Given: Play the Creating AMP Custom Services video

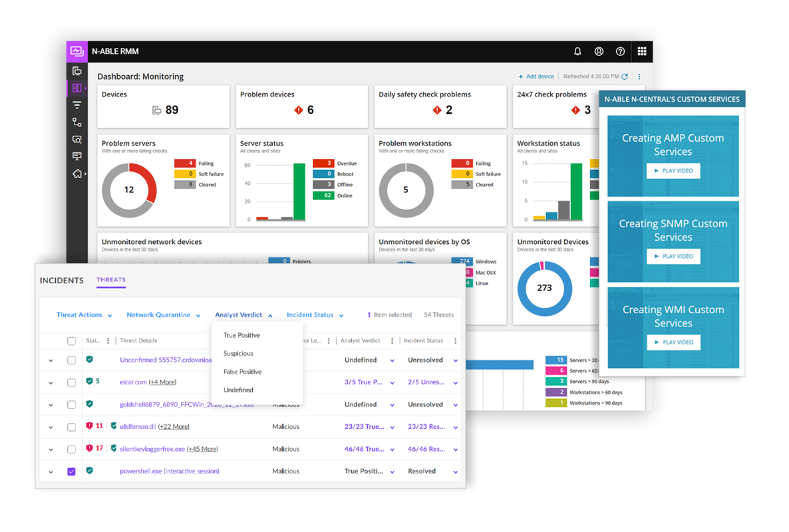Looking at the screenshot, I should (673, 171).
